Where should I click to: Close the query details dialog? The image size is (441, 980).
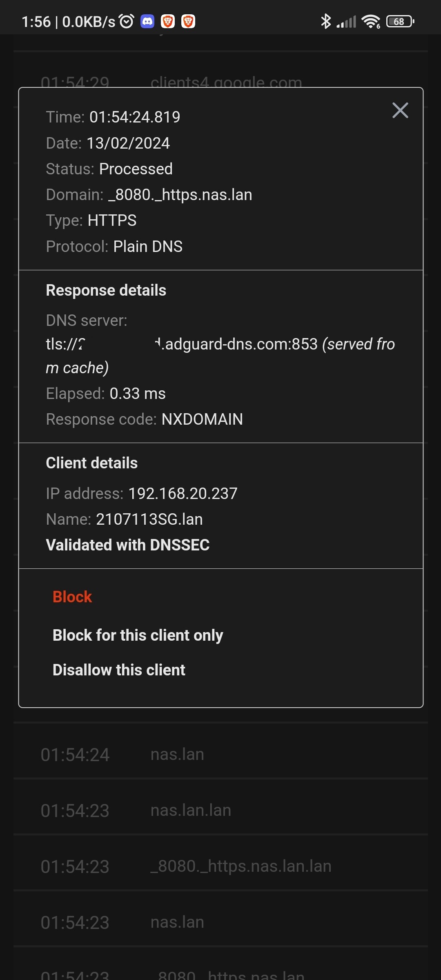[400, 110]
